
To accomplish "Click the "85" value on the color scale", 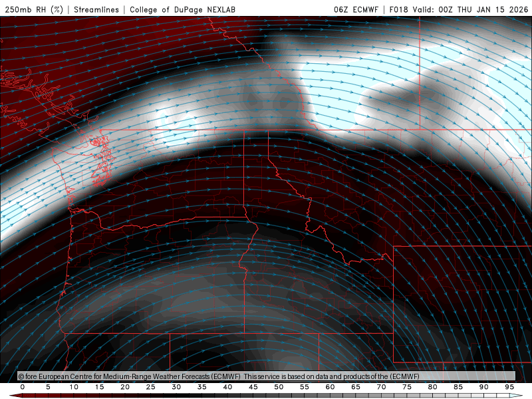I will click(458, 387).
